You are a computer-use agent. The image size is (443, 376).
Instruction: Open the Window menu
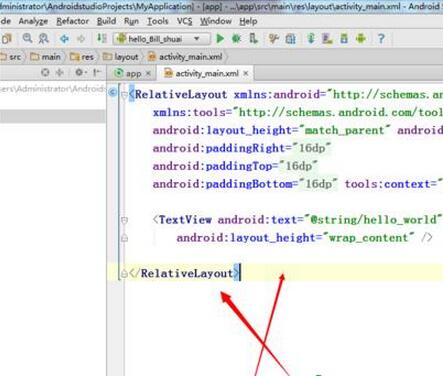(x=216, y=21)
